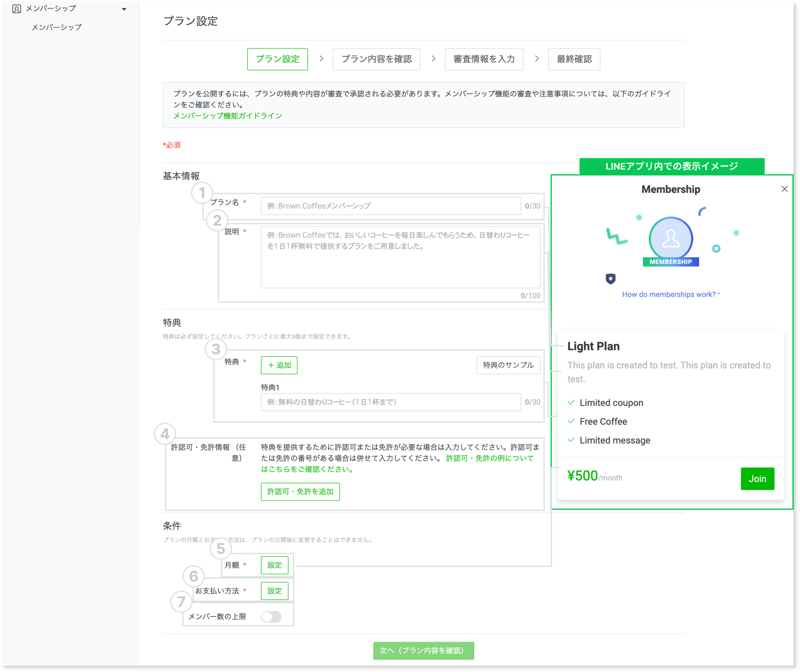Click the 特典1 benefit input field
The width and height of the screenshot is (800, 672).
[390, 402]
